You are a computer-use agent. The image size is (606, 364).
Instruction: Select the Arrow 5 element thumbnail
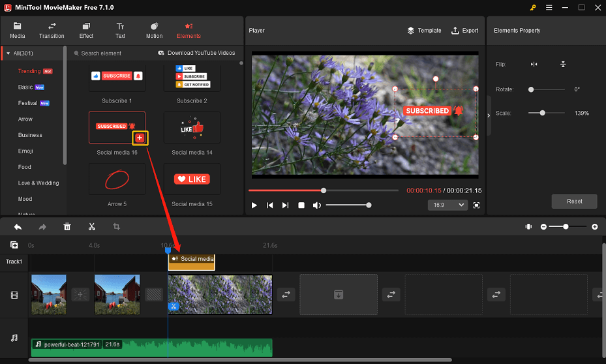117,179
